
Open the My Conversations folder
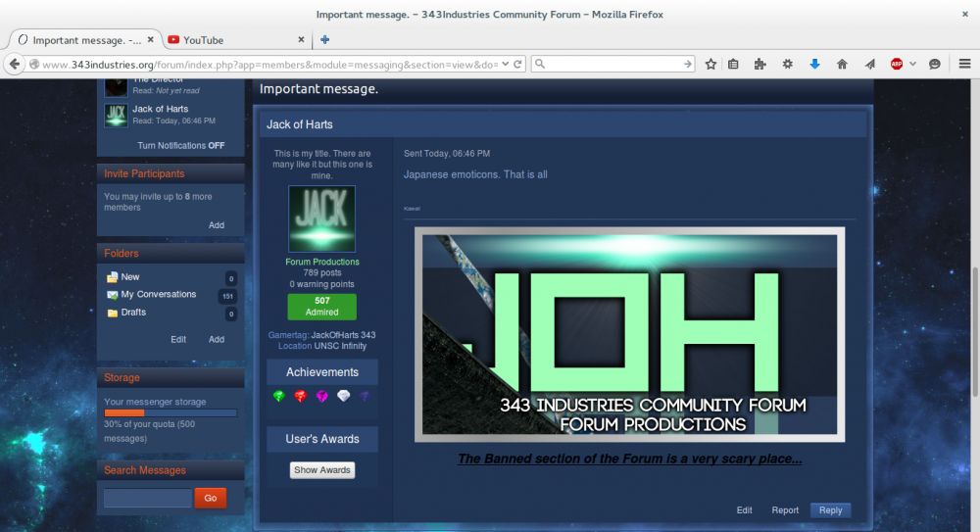(158, 295)
